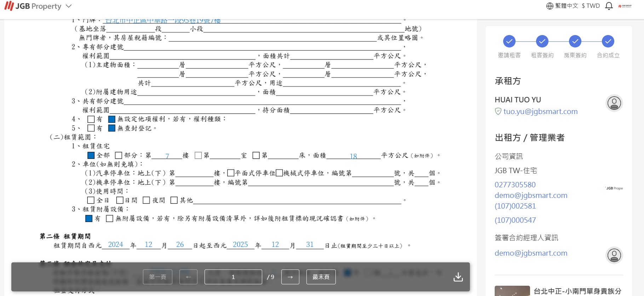The height and width of the screenshot is (296, 644).
Task: Click the page number input field
Action: point(233,277)
